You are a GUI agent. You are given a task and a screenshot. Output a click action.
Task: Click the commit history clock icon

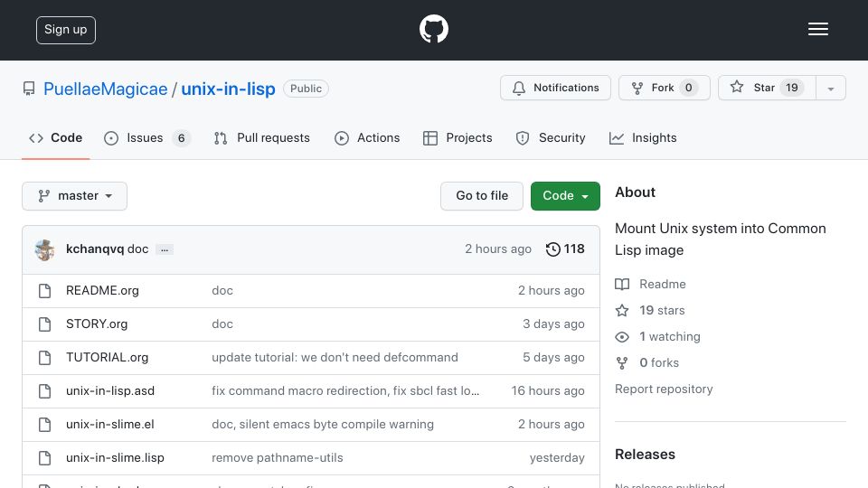552,249
